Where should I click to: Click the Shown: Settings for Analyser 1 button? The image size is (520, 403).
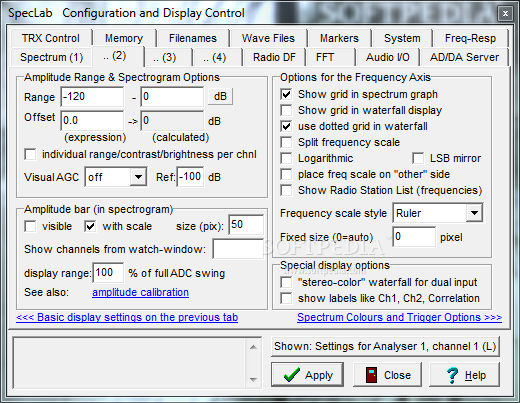[385, 347]
